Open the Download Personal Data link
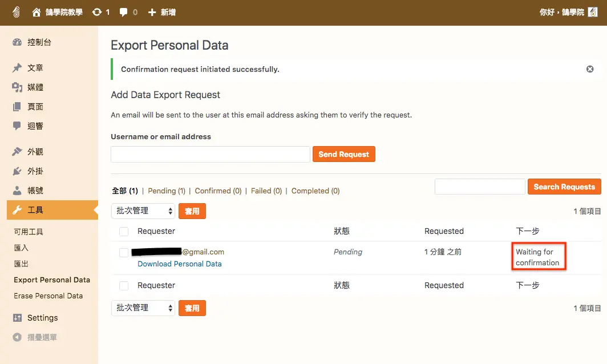The image size is (607, 364). (x=180, y=264)
